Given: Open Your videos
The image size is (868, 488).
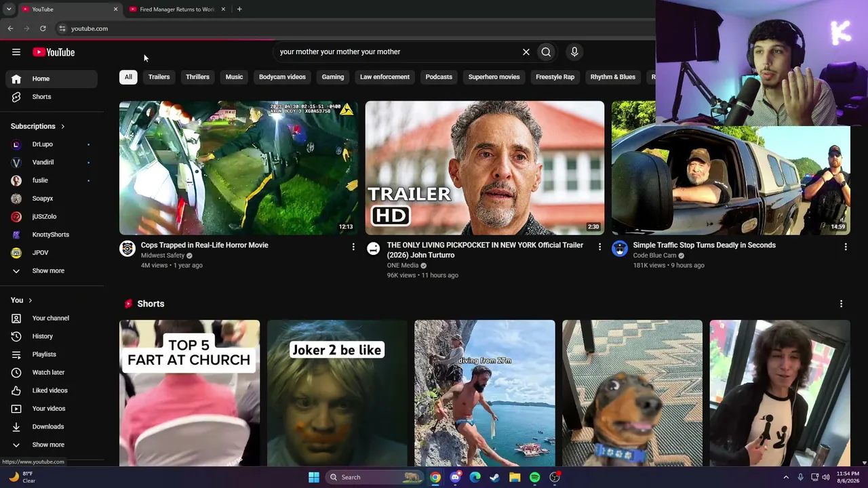Looking at the screenshot, I should pyautogui.click(x=52, y=409).
